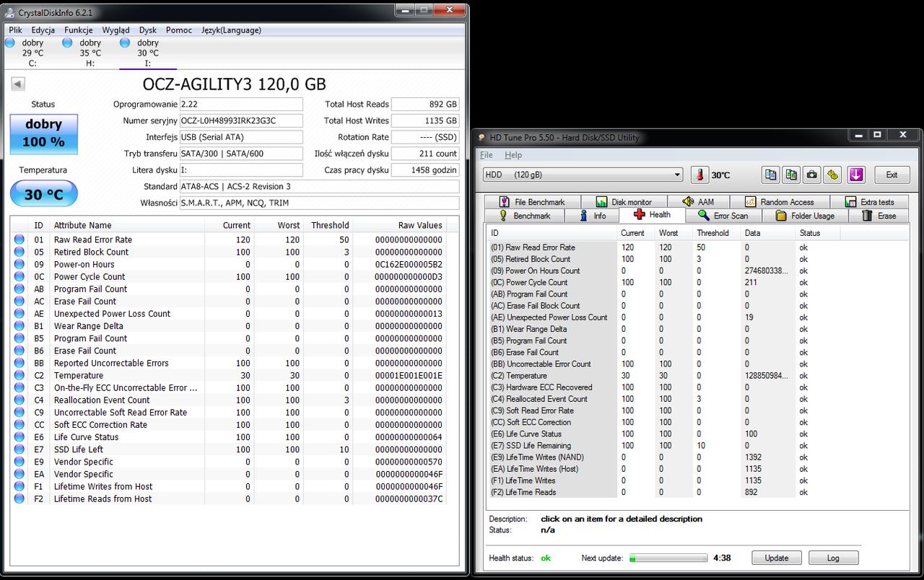Open the Dysk menu
924x580 pixels.
click(148, 30)
